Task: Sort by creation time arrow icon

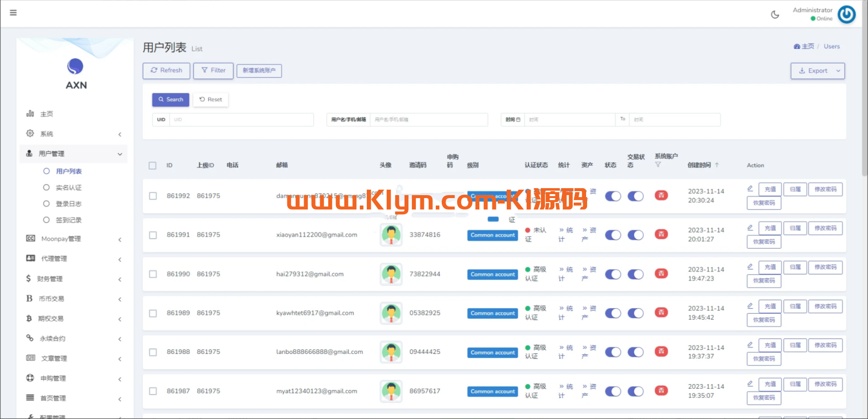Action: [717, 165]
